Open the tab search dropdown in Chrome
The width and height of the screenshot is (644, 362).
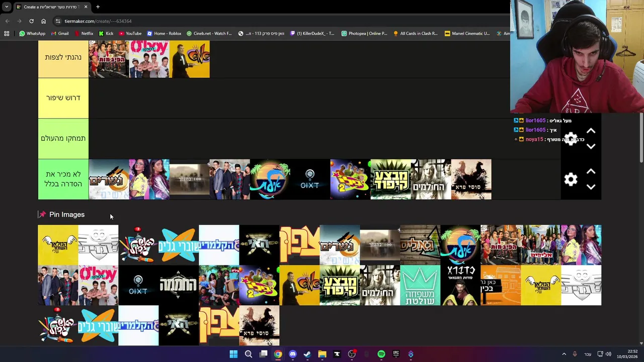[x=7, y=7]
